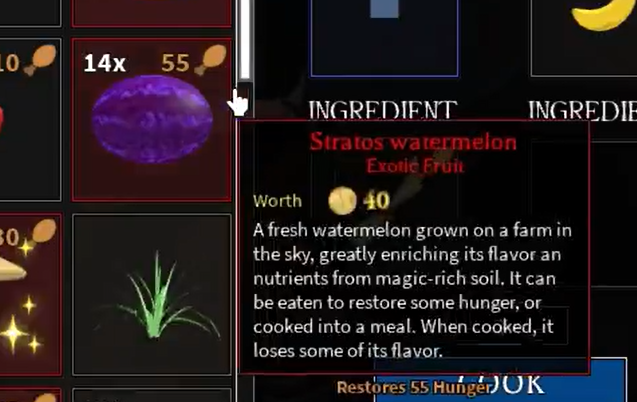Select the purple Stratos watermelon item
The height and width of the screenshot is (402, 637).
pos(152,119)
